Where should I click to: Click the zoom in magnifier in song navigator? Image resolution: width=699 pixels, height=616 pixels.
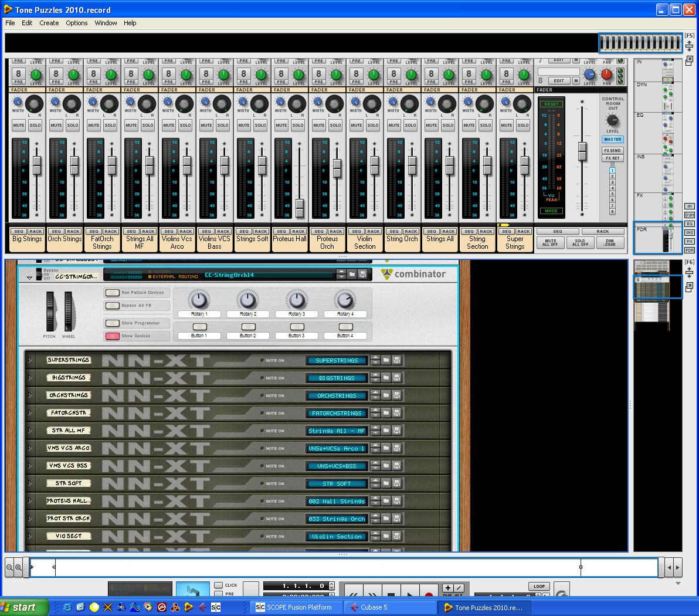click(x=18, y=567)
